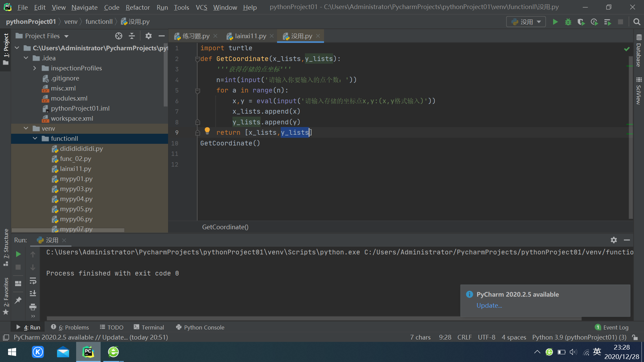The width and height of the screenshot is (644, 362).
Task: Collapse all in the project tree
Action: click(132, 36)
